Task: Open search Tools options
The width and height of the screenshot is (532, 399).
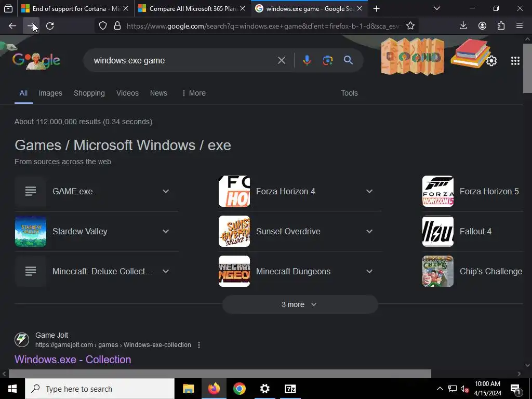Action: (x=349, y=93)
